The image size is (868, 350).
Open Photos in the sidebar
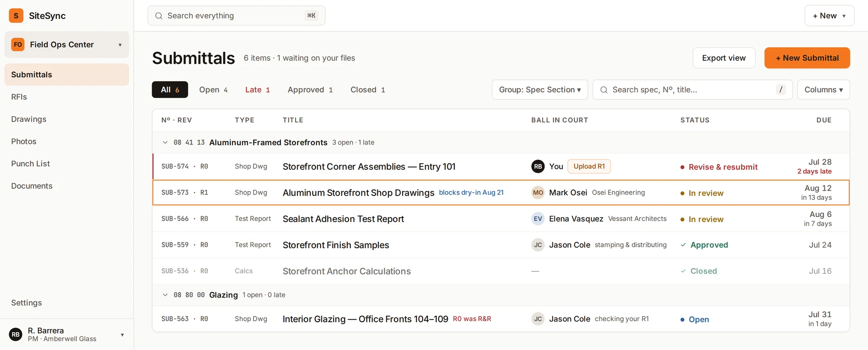(67, 142)
